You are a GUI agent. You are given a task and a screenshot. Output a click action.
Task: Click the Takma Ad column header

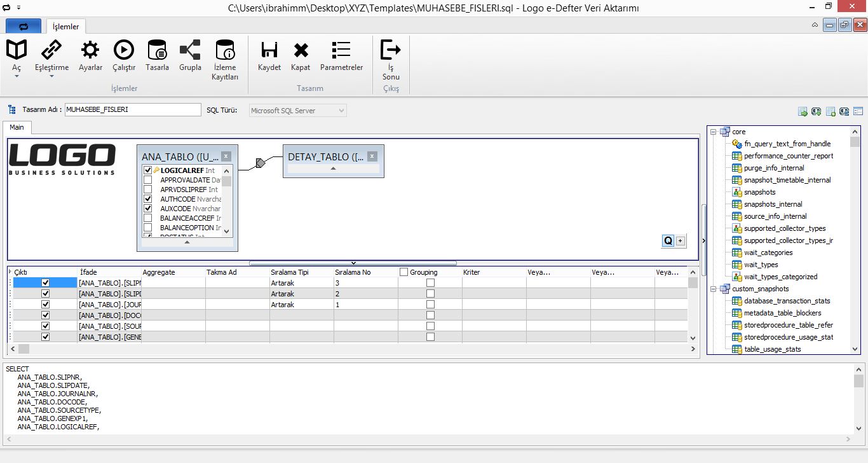(x=237, y=272)
